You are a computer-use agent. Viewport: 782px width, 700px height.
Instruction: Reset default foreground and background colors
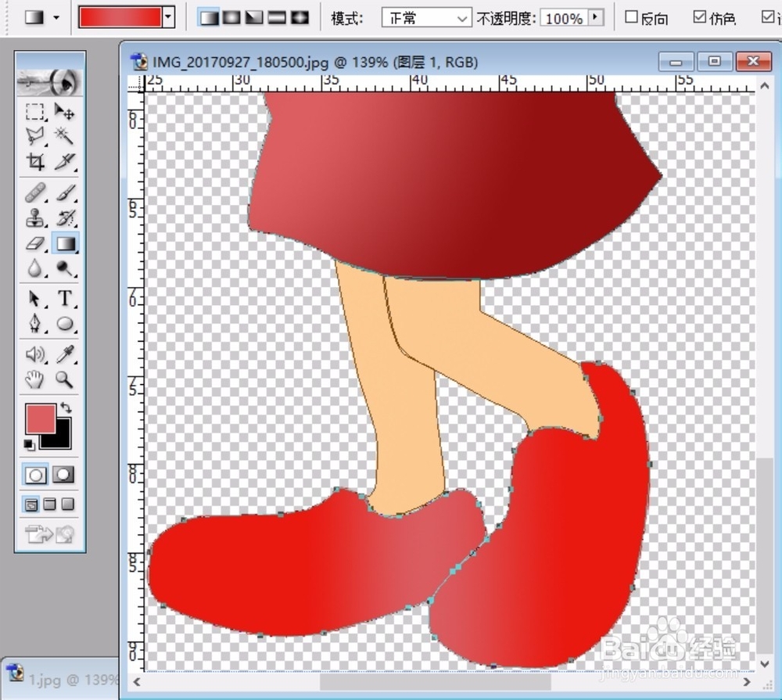29,444
